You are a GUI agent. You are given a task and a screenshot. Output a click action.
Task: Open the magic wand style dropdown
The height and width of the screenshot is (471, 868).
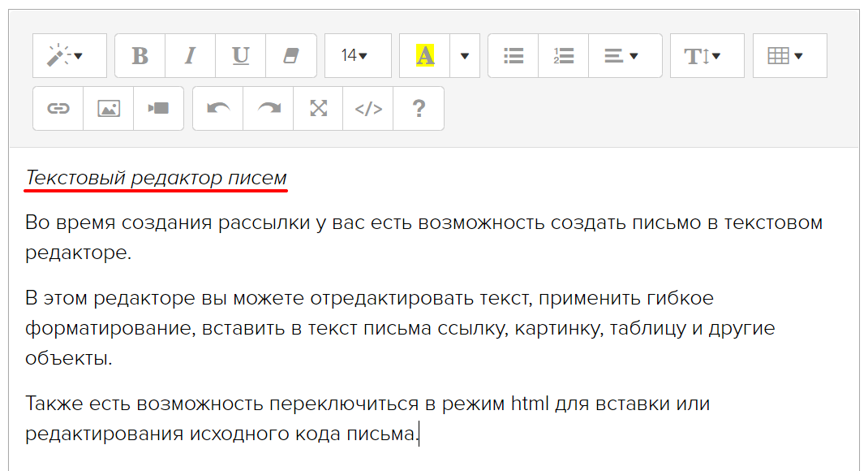click(x=69, y=56)
